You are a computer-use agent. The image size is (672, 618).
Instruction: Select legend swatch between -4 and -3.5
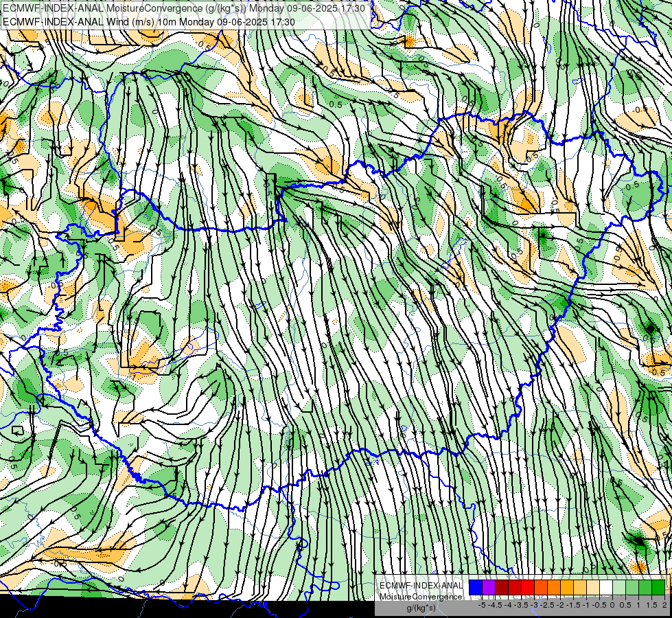pos(515,588)
